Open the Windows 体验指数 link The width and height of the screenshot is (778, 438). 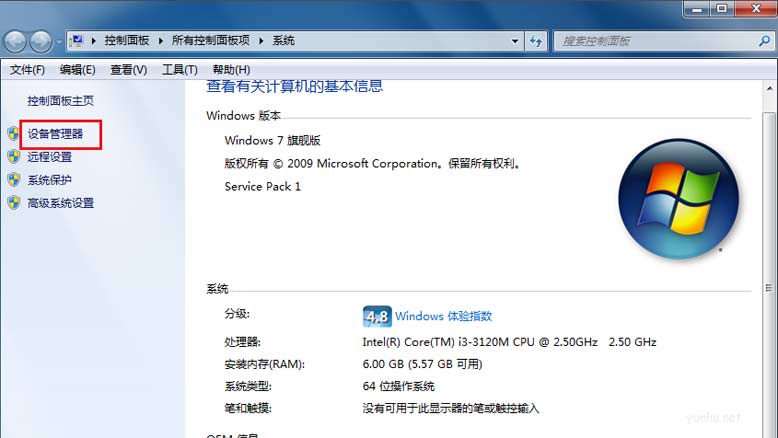point(444,316)
